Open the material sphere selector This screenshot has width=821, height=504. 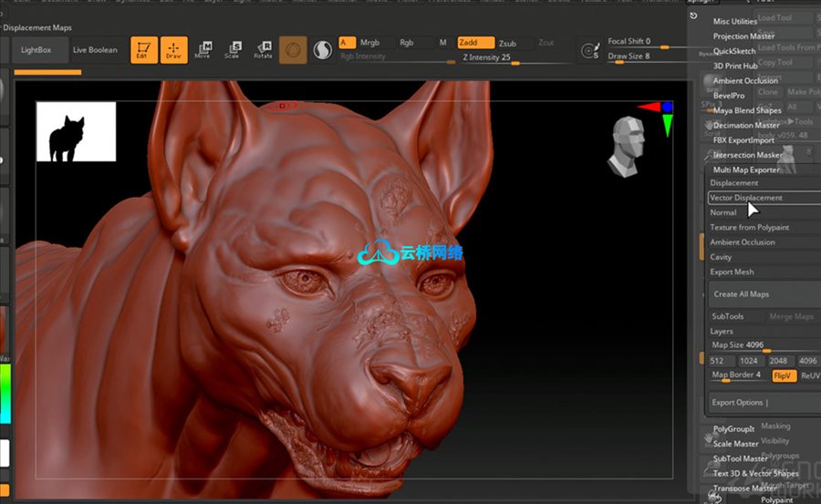(x=293, y=50)
